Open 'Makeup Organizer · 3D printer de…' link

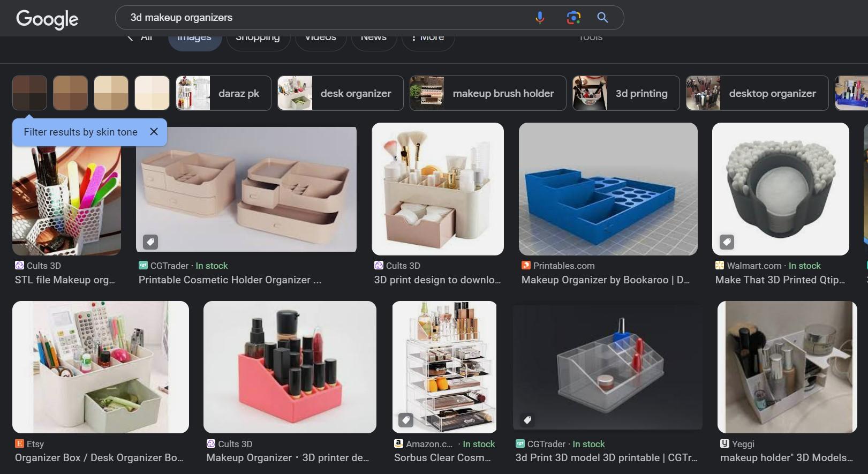pos(288,458)
